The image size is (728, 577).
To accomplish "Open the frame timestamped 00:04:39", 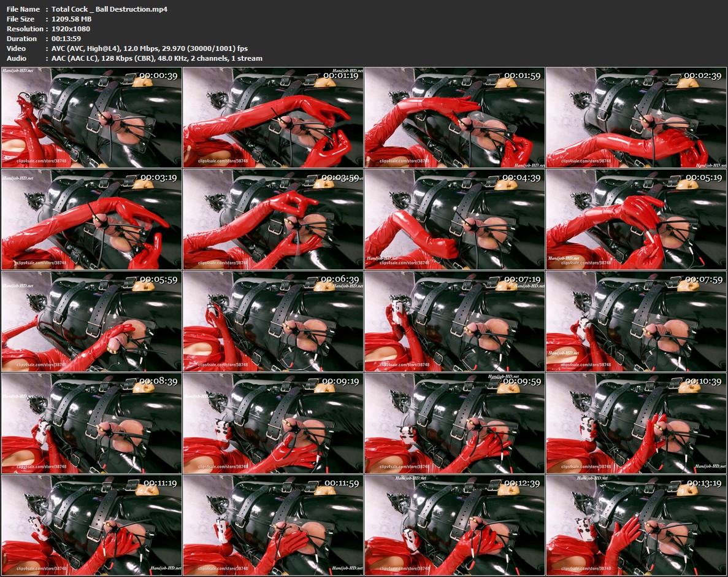I will [x=454, y=220].
